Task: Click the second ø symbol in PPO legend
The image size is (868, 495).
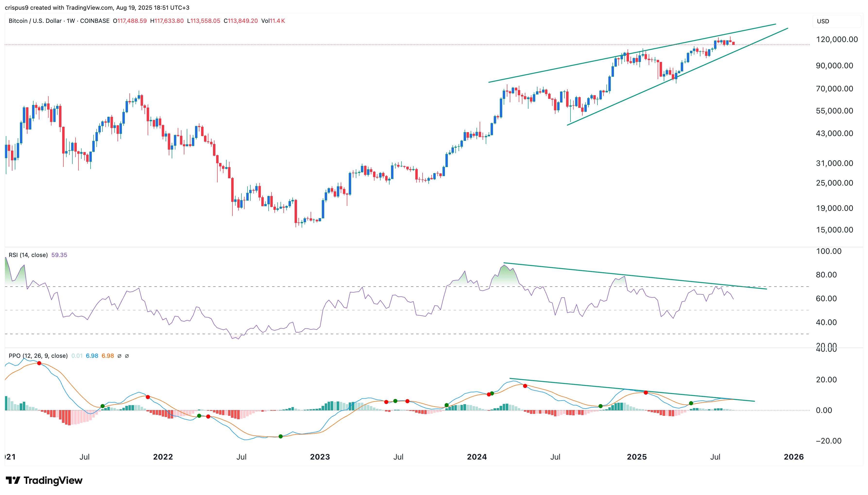Action: [x=127, y=356]
